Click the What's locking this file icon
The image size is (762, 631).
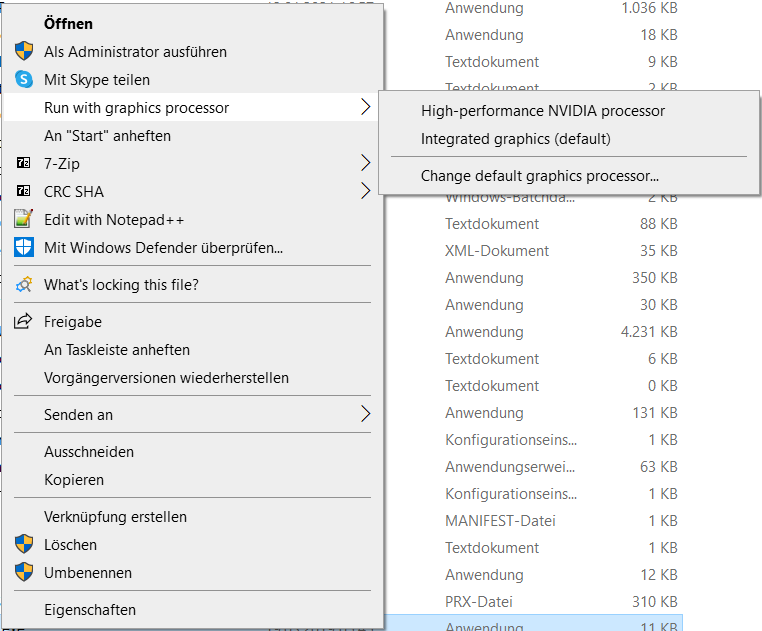click(23, 285)
